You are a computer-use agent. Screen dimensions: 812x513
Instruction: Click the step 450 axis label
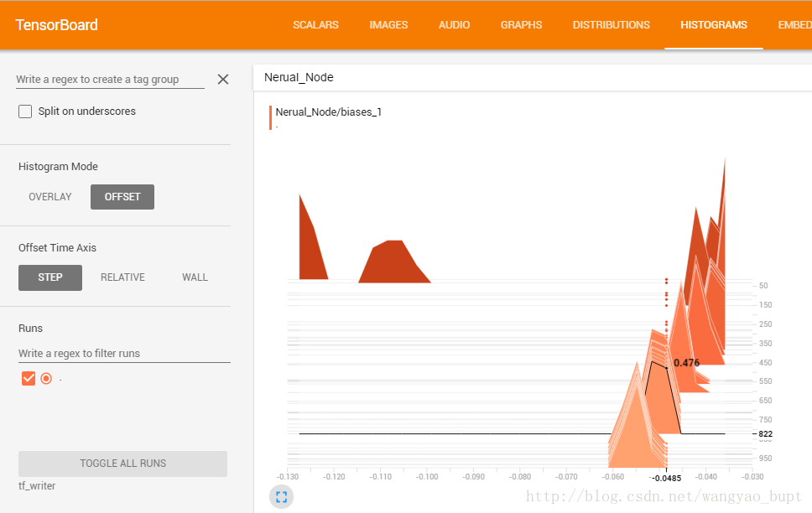coord(765,362)
